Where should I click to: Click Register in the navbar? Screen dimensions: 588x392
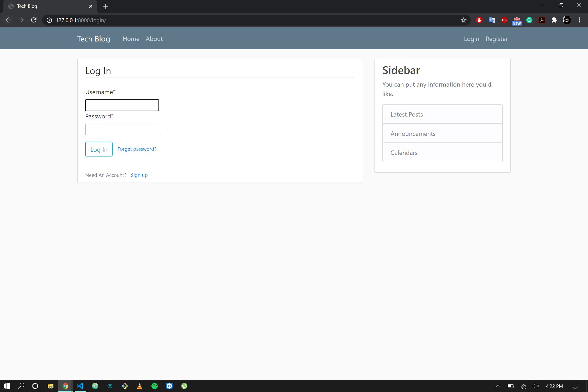click(497, 39)
